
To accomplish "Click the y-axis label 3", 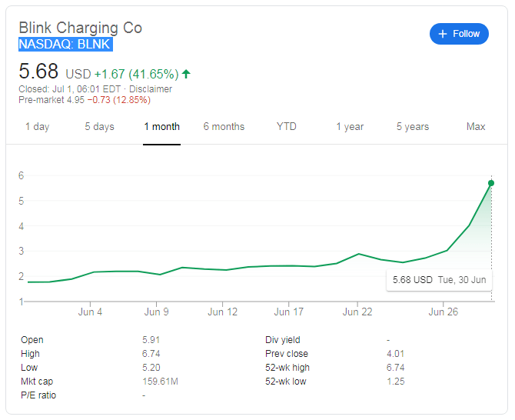I will click(22, 251).
